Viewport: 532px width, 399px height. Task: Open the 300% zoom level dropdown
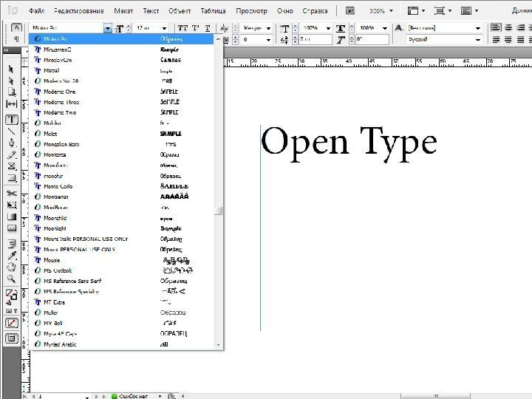[392, 12]
